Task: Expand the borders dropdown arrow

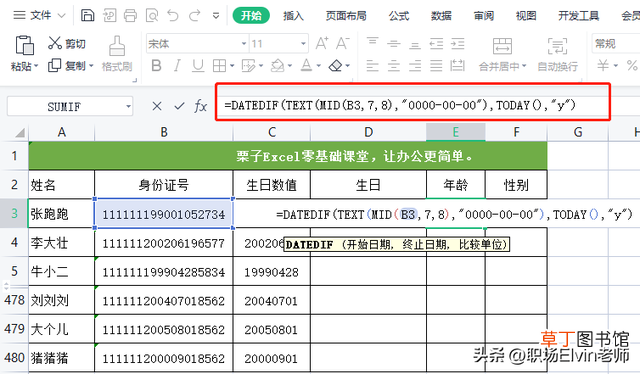Action: 232,66
